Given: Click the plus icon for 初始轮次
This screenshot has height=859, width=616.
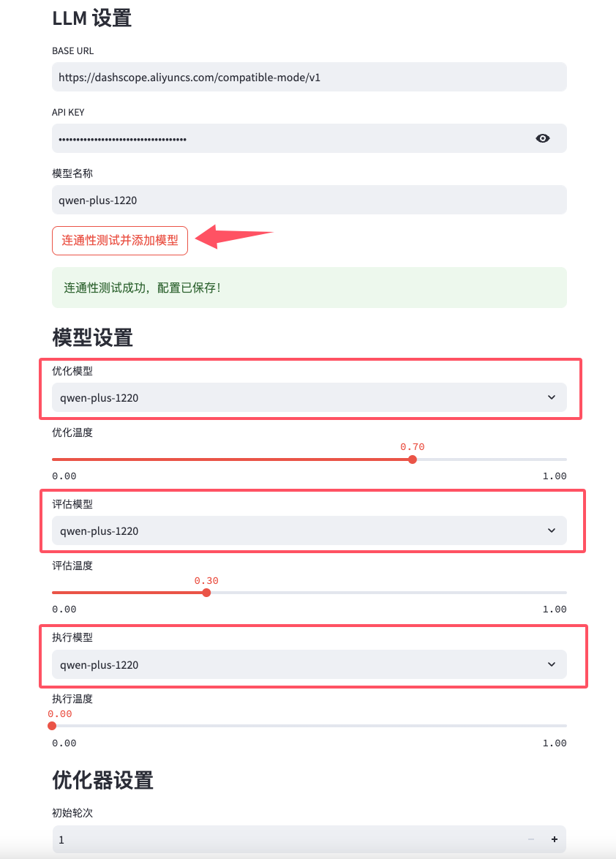Looking at the screenshot, I should click(x=554, y=839).
